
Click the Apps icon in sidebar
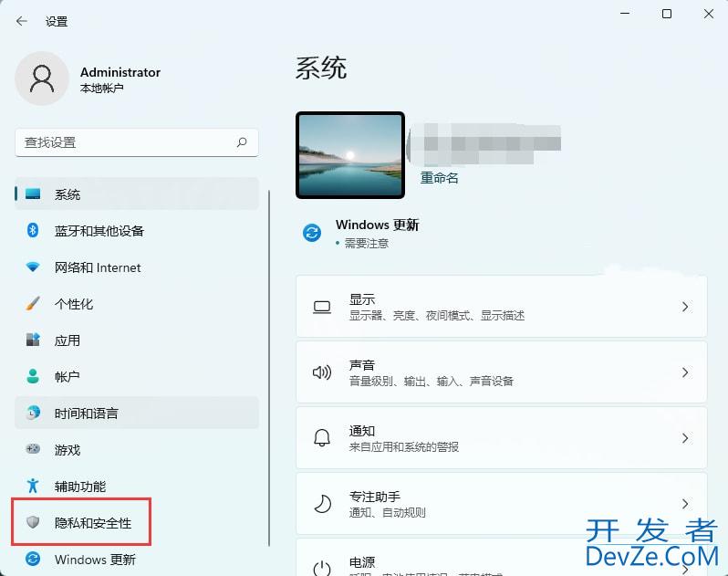coord(33,340)
